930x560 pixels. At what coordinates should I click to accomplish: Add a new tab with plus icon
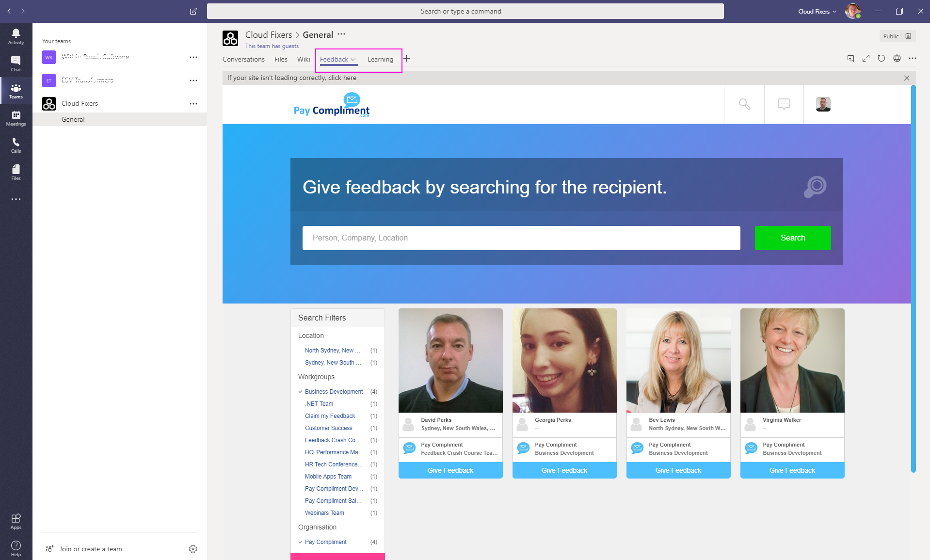(407, 59)
